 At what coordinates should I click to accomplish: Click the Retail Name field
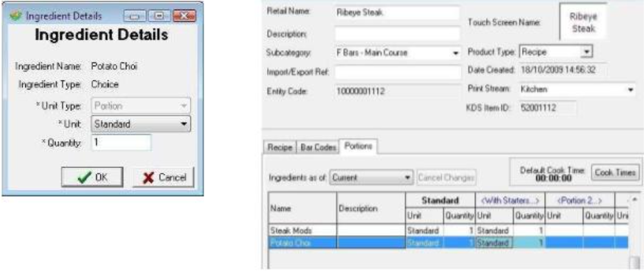point(396,12)
